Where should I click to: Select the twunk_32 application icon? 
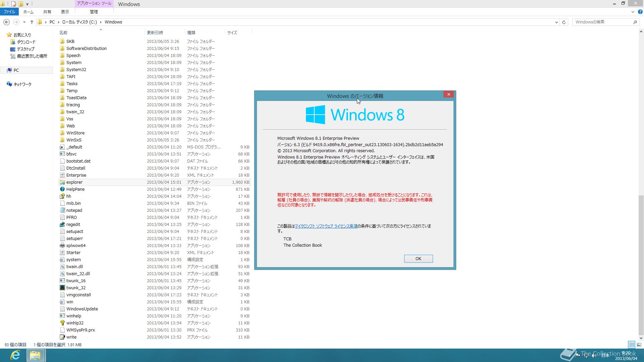[x=62, y=288]
